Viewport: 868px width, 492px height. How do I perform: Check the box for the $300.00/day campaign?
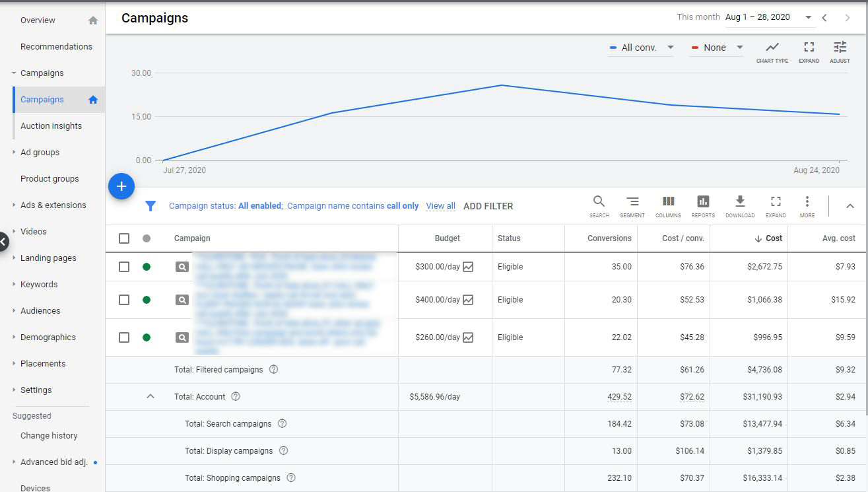coord(124,267)
